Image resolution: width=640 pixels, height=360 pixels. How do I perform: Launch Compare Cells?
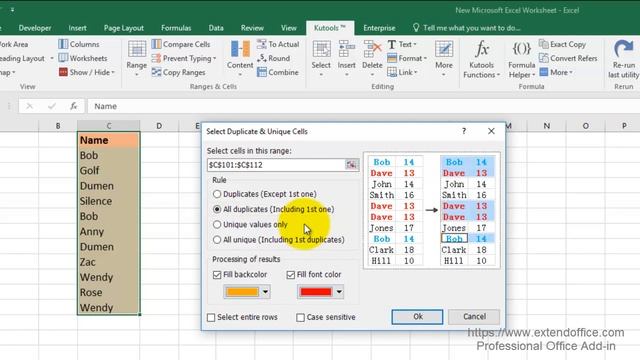click(x=181, y=44)
